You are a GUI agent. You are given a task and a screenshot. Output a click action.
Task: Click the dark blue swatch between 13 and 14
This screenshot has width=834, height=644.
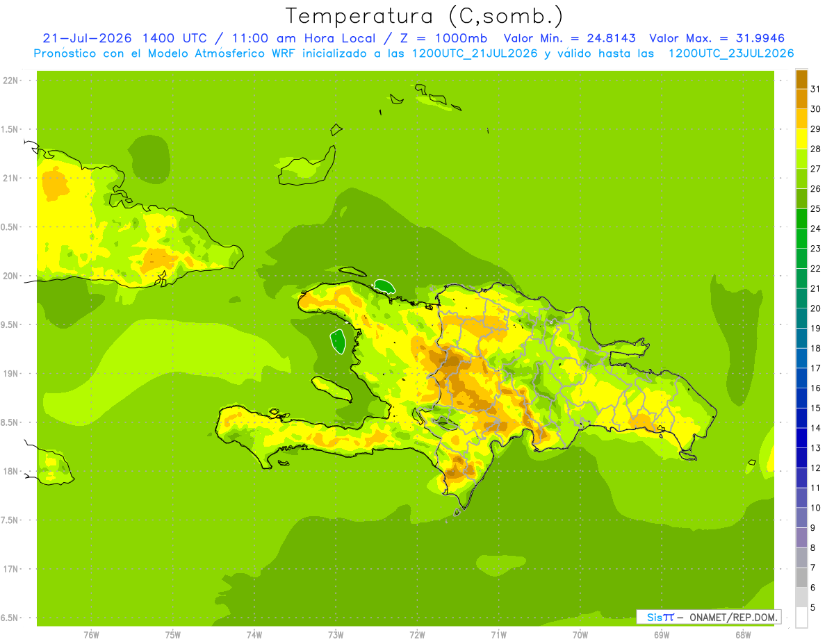pos(801,438)
